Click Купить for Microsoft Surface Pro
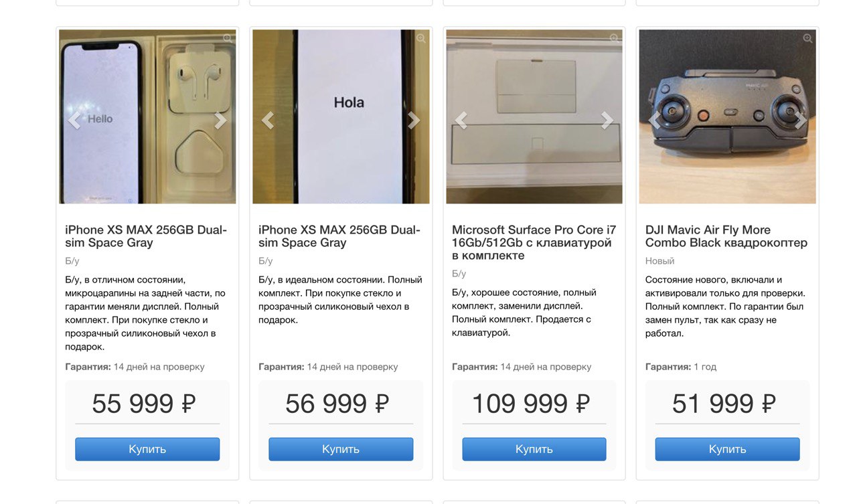 [534, 449]
